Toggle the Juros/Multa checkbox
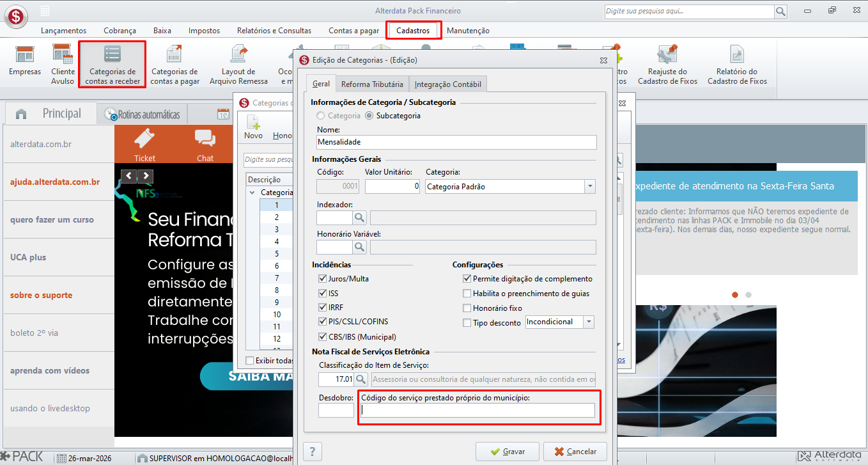868x465 pixels. click(323, 279)
